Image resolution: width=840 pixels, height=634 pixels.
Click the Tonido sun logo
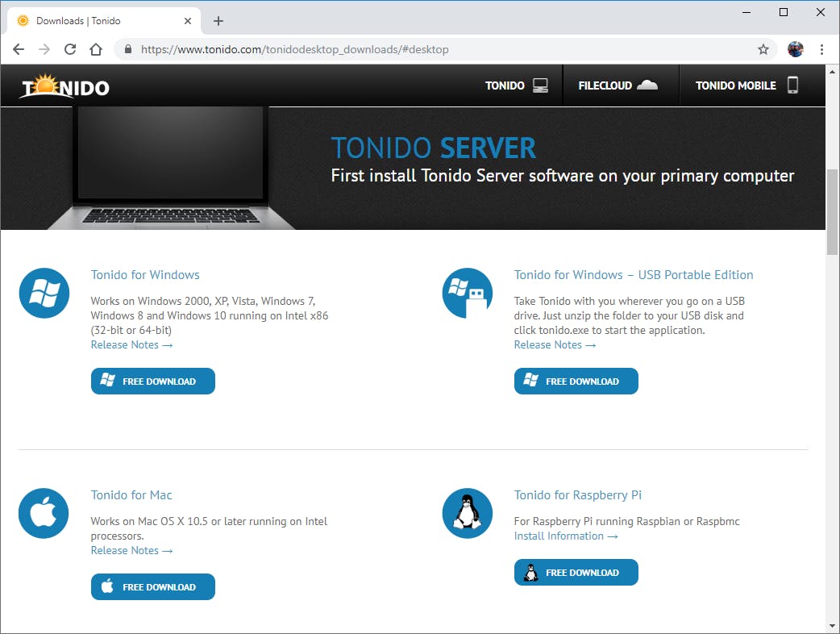(64, 86)
